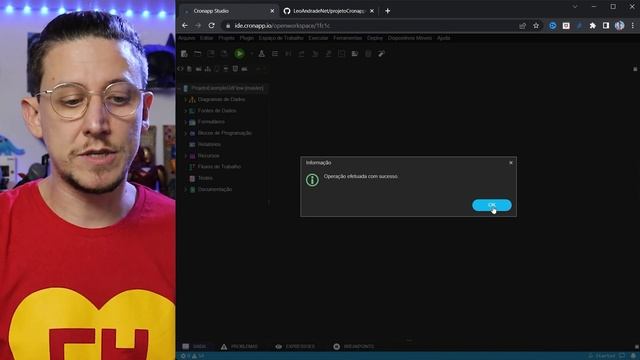Open the tab search chevron in the title bar
640x360 pixels.
[x=575, y=7]
